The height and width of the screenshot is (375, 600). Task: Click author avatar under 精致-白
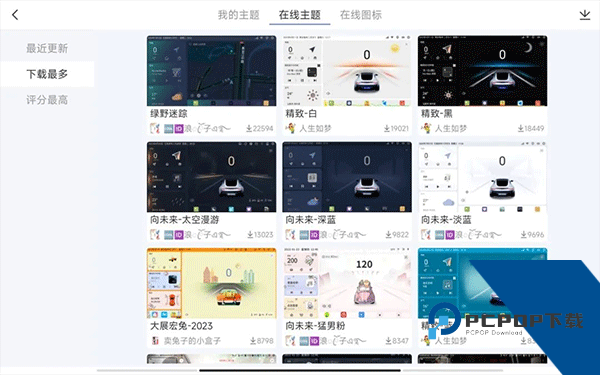pyautogui.click(x=290, y=129)
